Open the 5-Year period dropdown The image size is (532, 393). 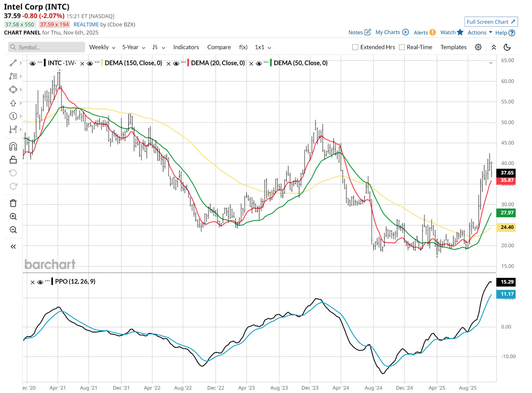coord(134,47)
